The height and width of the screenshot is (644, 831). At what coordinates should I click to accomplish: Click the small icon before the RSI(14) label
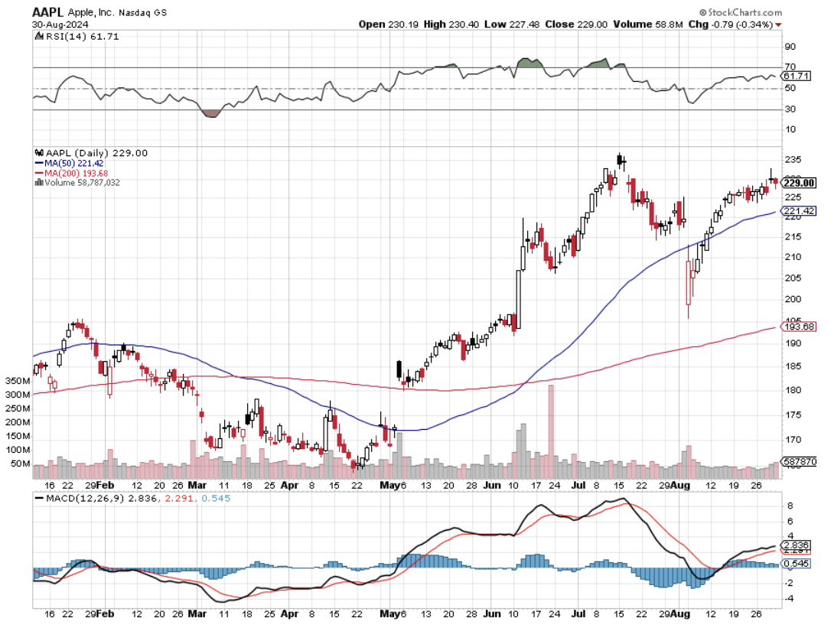[39, 37]
